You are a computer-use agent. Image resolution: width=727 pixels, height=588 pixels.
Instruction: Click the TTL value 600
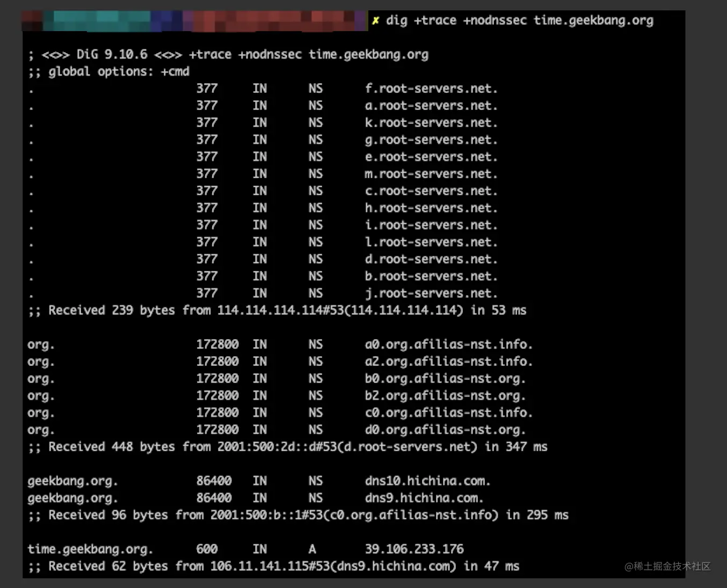click(207, 549)
